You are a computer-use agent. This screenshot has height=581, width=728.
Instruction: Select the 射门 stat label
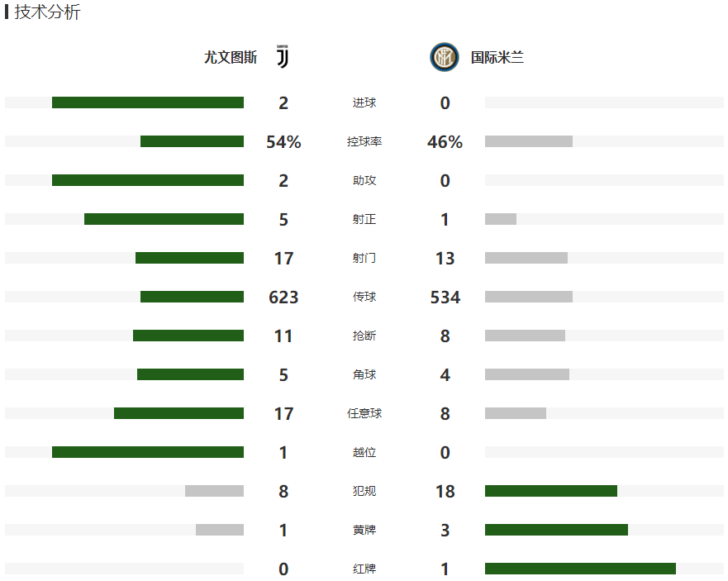[364, 258]
